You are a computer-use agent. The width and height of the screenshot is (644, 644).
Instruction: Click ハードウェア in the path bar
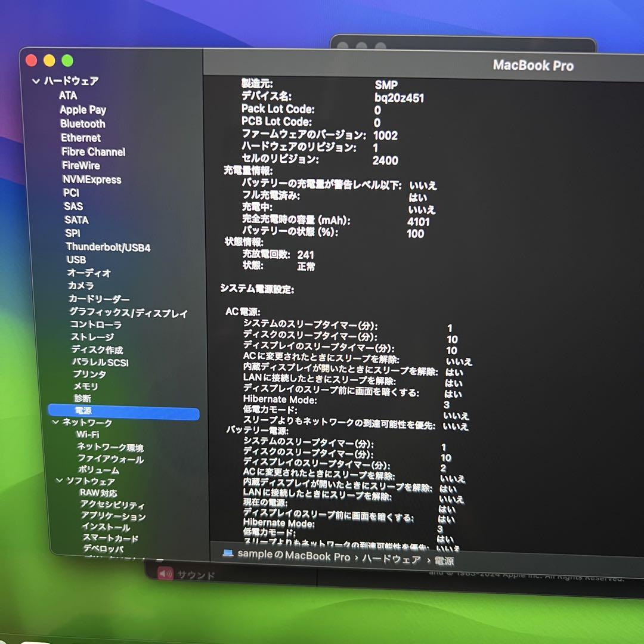tap(391, 559)
